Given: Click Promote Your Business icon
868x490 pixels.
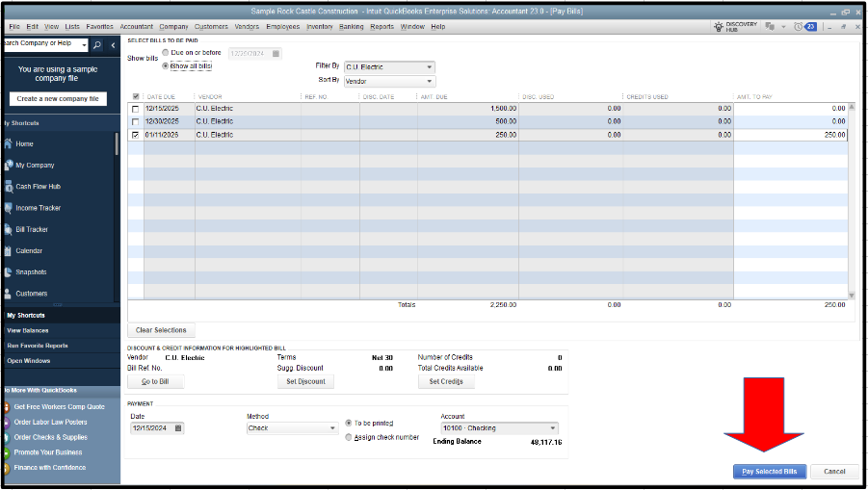Looking at the screenshot, I should pos(6,453).
